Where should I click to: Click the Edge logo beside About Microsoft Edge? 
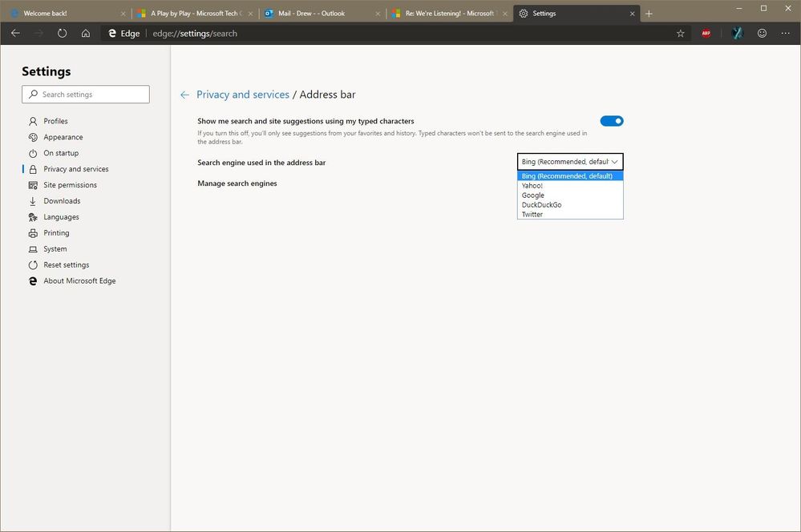pos(33,280)
